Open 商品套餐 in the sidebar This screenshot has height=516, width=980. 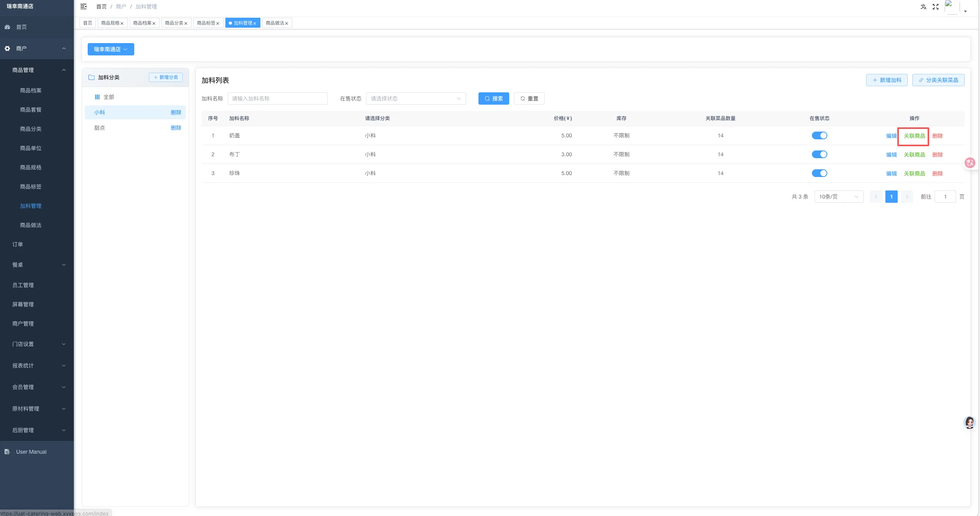[31, 110]
